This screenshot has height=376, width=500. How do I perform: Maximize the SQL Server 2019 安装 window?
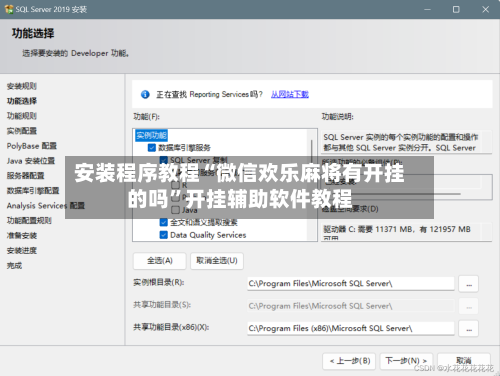[456, 9]
